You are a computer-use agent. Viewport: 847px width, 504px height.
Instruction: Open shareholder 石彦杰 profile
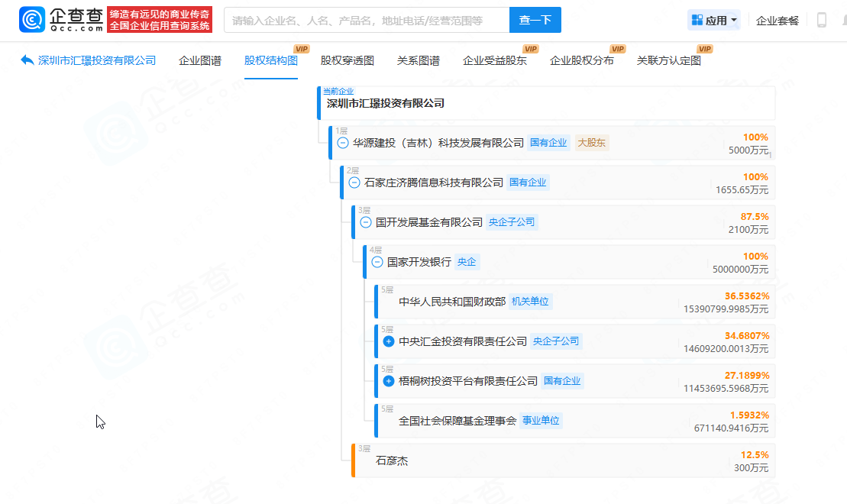[x=392, y=460]
